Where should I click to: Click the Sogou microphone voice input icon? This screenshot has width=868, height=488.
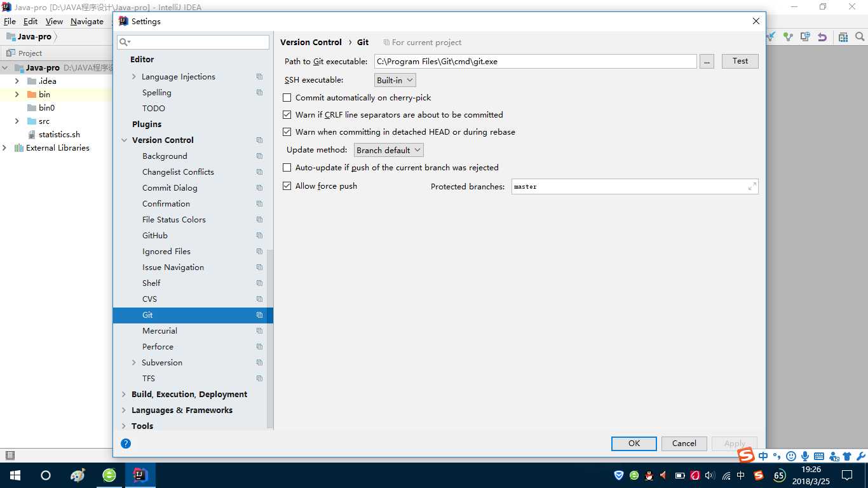click(805, 456)
